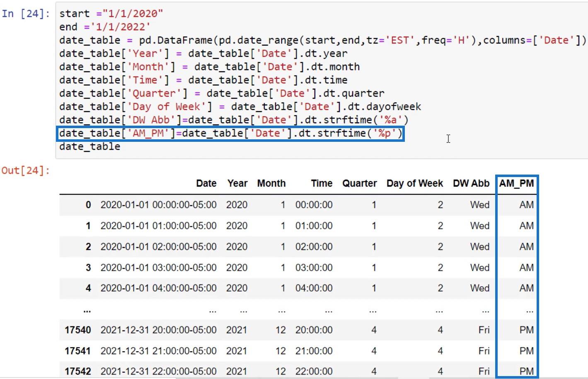Click the Month cell 12 in row 17541

[281, 351]
